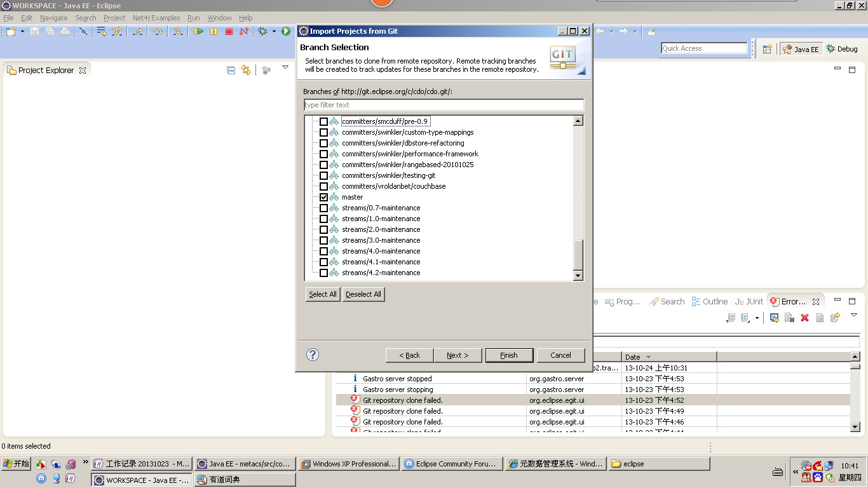
Task: Click the Step Into toolbar icon
Action: point(178,31)
